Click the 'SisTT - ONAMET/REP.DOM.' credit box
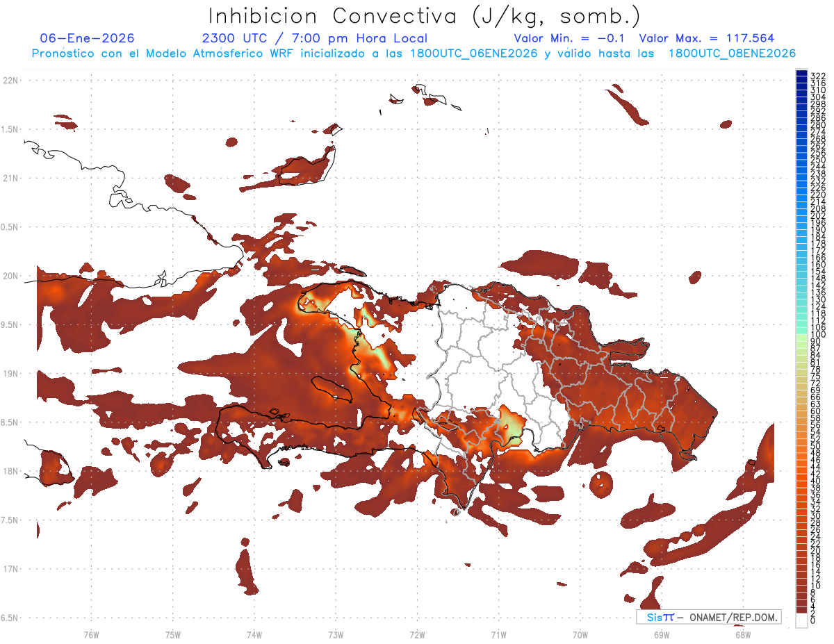This screenshot has width=834, height=644. pos(709,617)
